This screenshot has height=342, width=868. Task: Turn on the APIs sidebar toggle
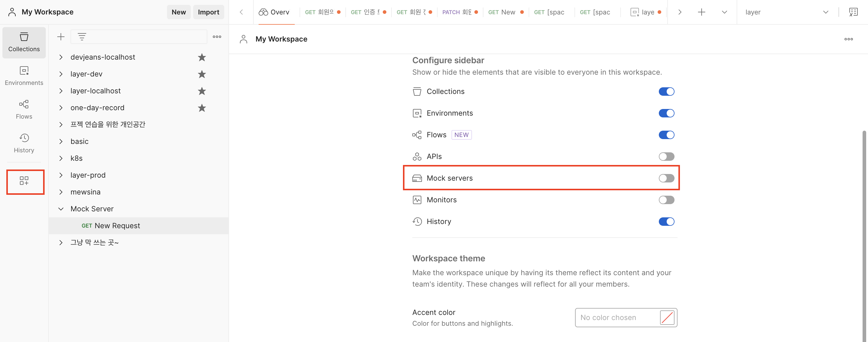coord(666,157)
